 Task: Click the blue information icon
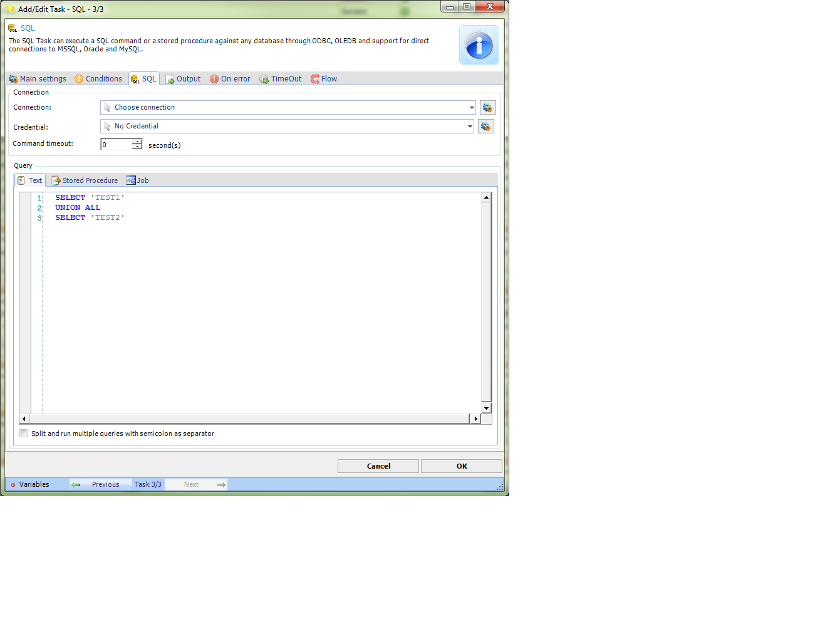479,46
